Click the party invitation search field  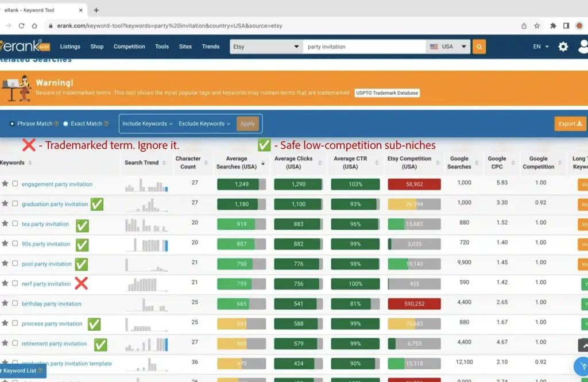[364, 47]
